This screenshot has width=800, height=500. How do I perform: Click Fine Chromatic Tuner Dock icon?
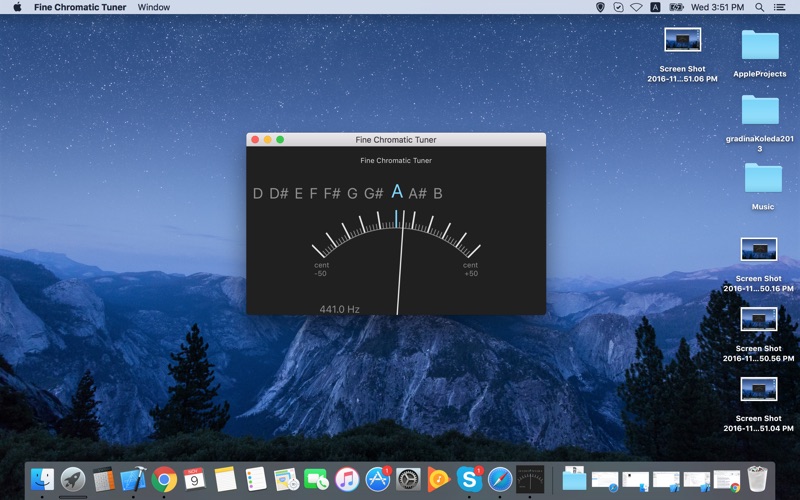(530, 480)
